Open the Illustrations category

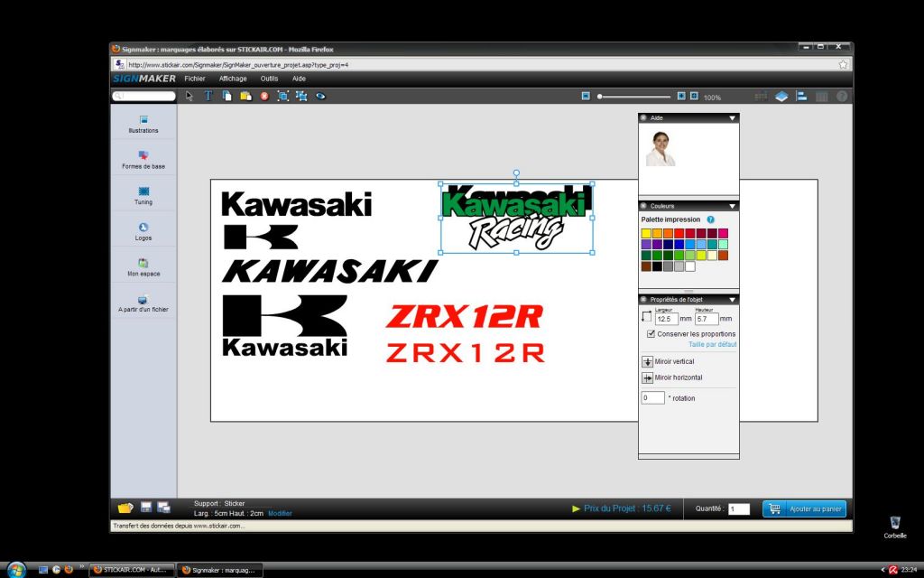[x=143, y=124]
